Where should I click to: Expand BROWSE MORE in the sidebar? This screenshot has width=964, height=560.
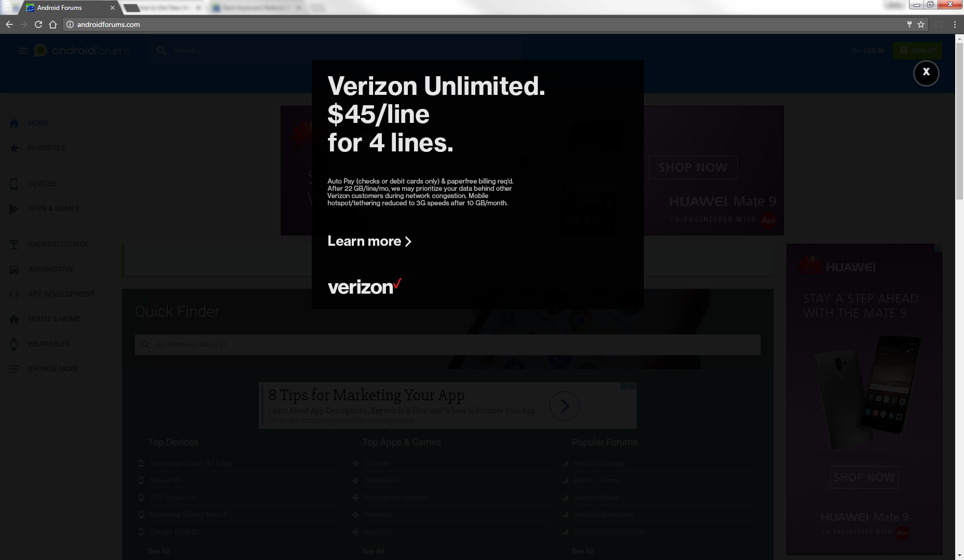pyautogui.click(x=53, y=369)
